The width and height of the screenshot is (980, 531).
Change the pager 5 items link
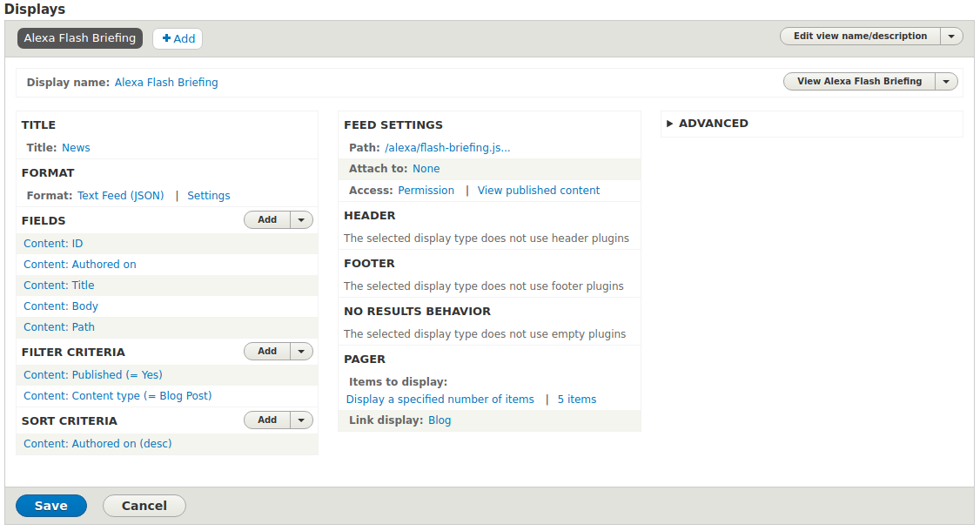(x=577, y=400)
